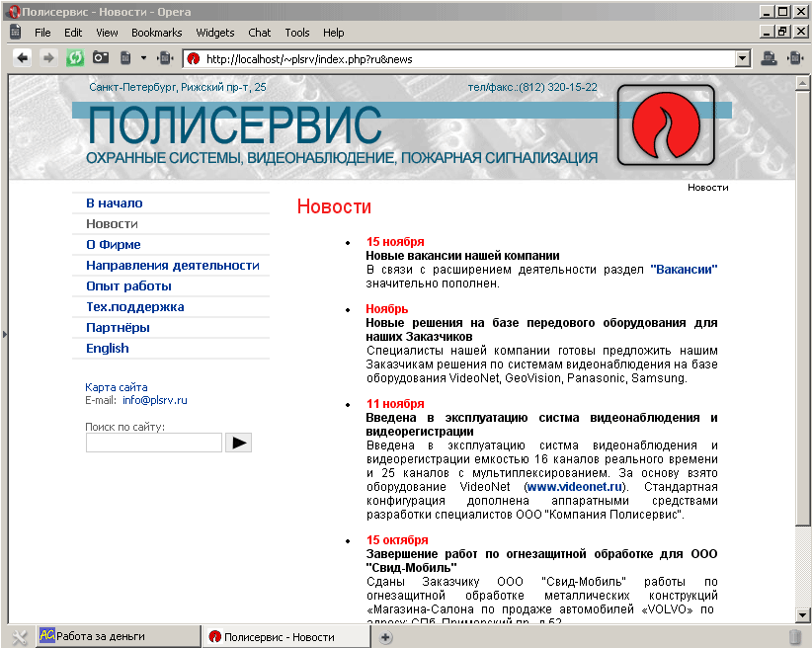The height and width of the screenshot is (648, 812).
Task: Click the '15 ноября' news date
Action: 395,242
